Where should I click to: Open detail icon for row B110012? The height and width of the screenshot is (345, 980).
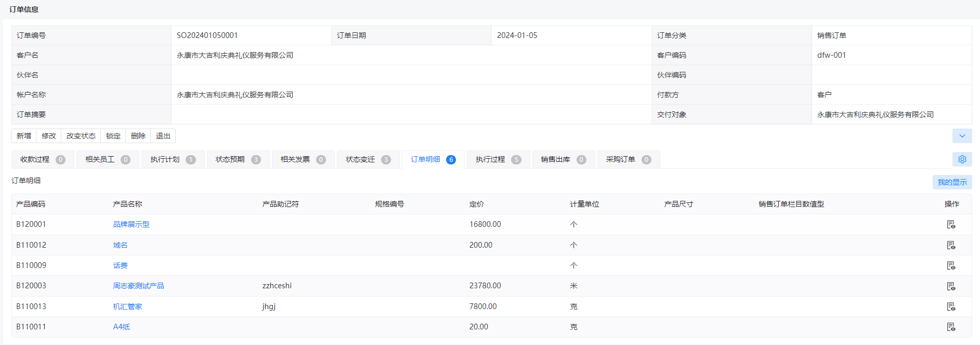point(951,245)
